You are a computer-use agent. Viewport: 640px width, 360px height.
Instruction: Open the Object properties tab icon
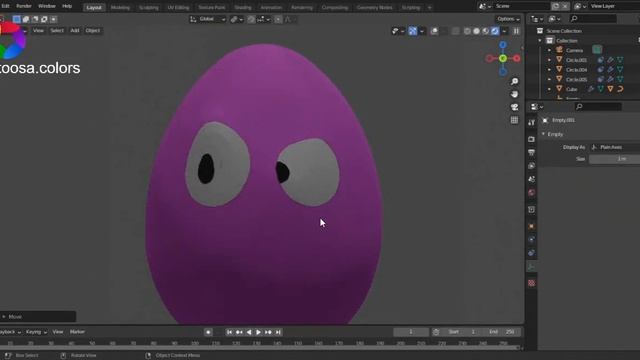(531, 226)
